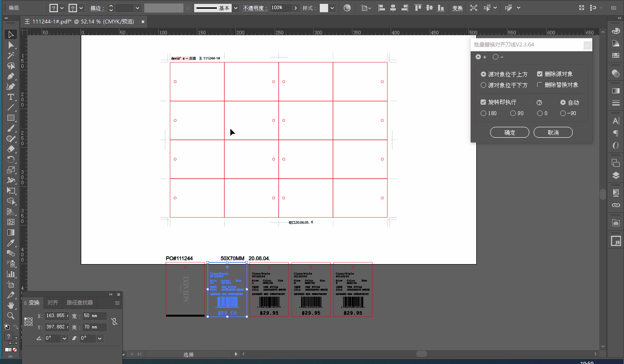The width and height of the screenshot is (624, 364).
Task: Select the Magic Wand tool
Action: pos(11,55)
